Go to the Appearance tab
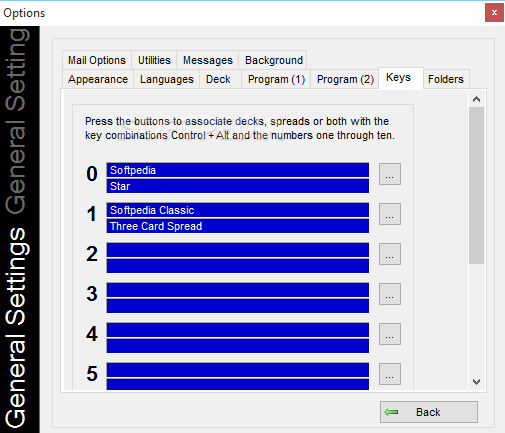 coord(98,79)
